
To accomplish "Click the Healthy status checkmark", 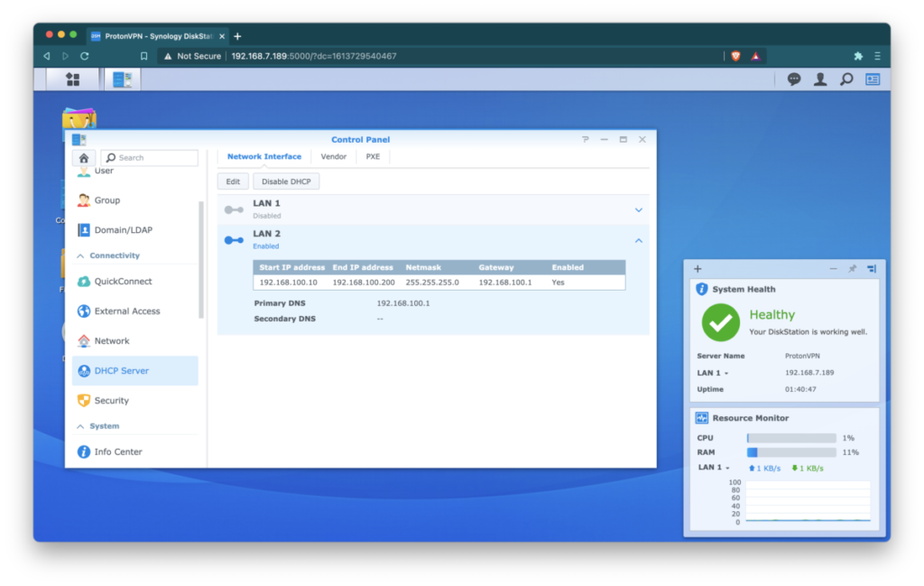I will [x=721, y=322].
